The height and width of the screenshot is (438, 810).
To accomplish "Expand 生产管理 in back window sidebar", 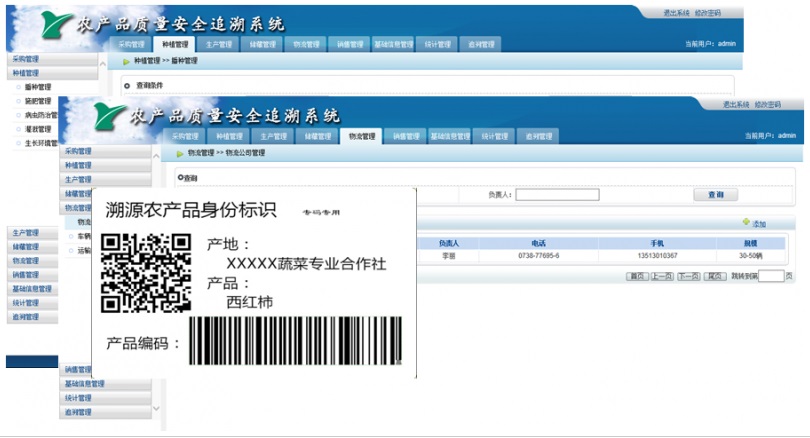I will [33, 232].
